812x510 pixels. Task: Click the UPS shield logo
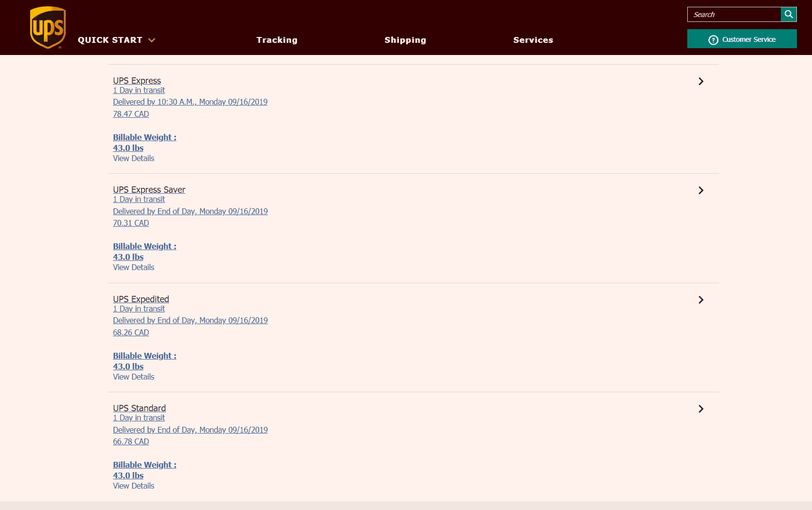pyautogui.click(x=48, y=27)
